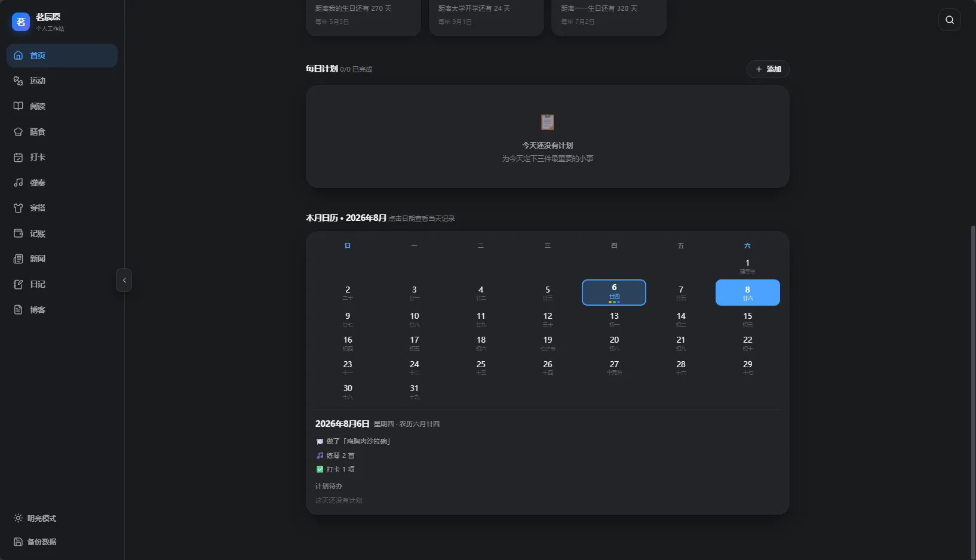The image size is (976, 560).
Task: Select August 10 on the calendar
Action: tap(415, 319)
